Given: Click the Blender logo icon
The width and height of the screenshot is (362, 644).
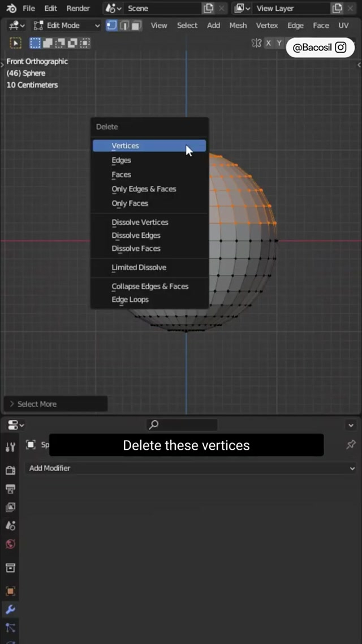Looking at the screenshot, I should tap(11, 8).
